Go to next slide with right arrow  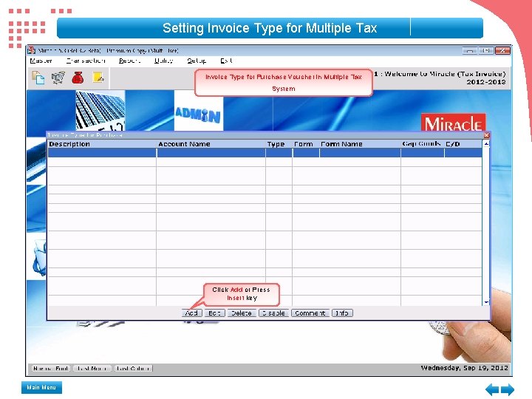coord(507,389)
